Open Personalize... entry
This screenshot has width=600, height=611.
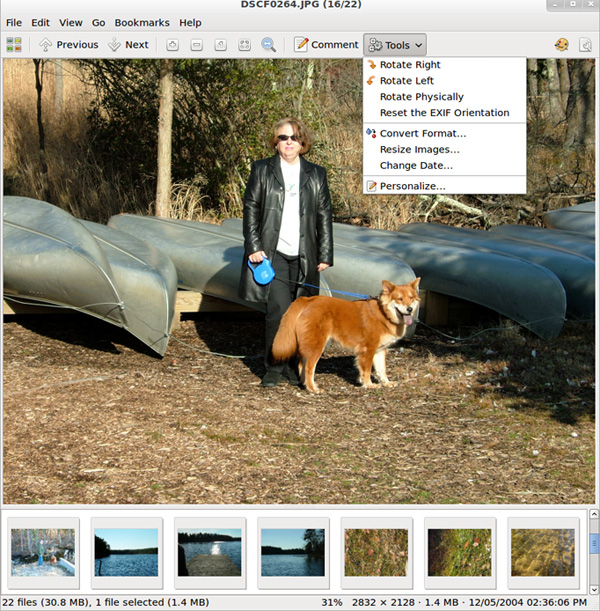point(445,186)
